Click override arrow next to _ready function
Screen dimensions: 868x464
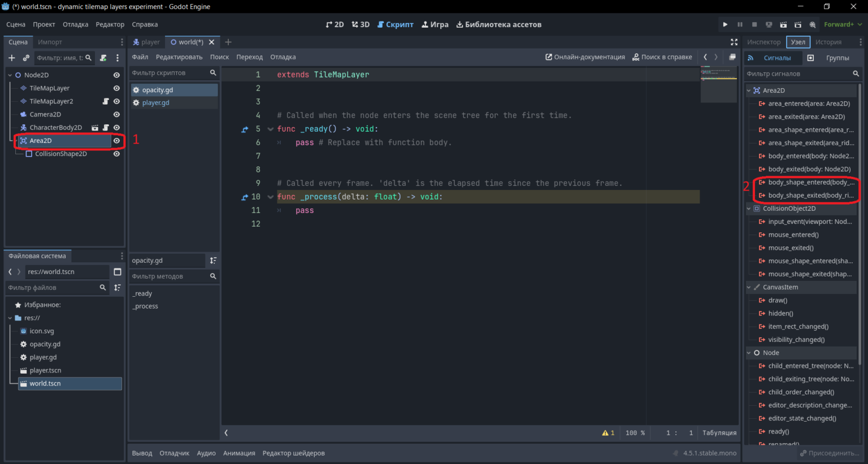pyautogui.click(x=245, y=129)
